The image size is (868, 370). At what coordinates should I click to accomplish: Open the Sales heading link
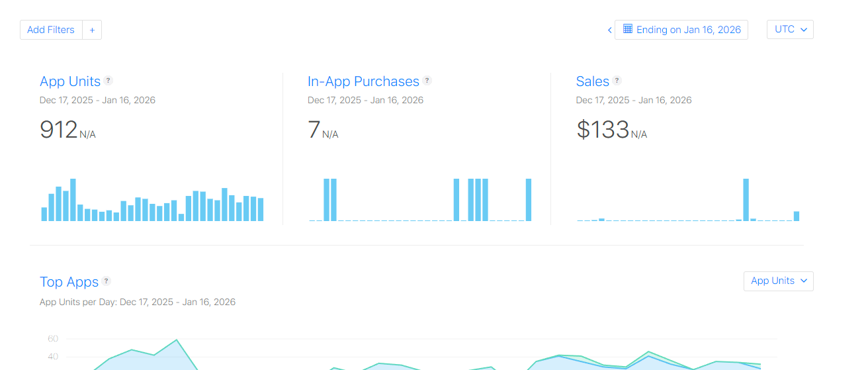pyautogui.click(x=593, y=81)
